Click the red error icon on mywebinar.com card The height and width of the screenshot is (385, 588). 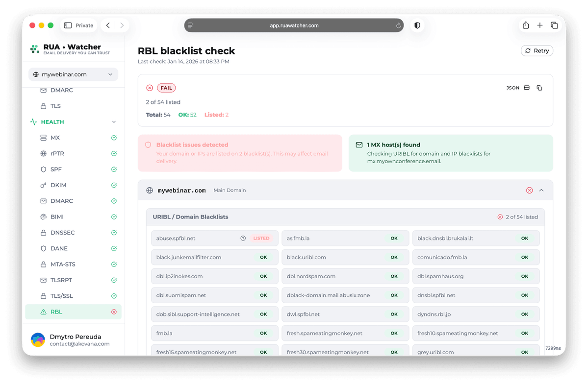tap(529, 190)
